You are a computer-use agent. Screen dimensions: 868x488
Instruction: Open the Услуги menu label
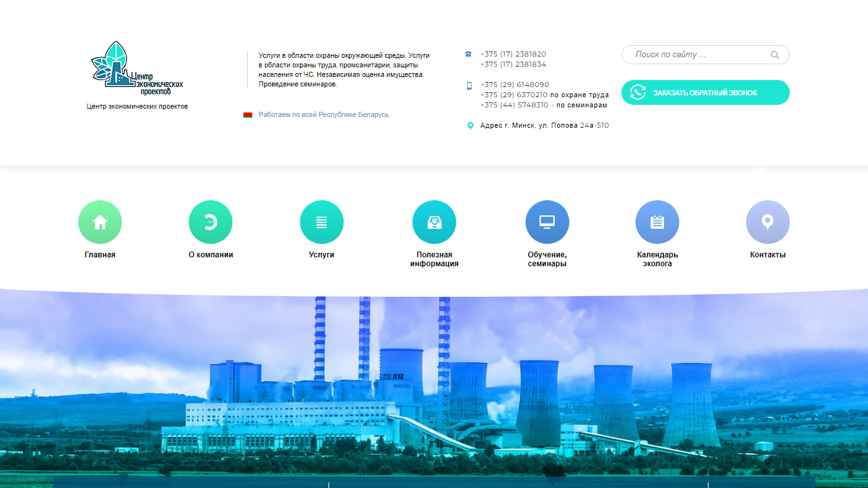point(322,255)
